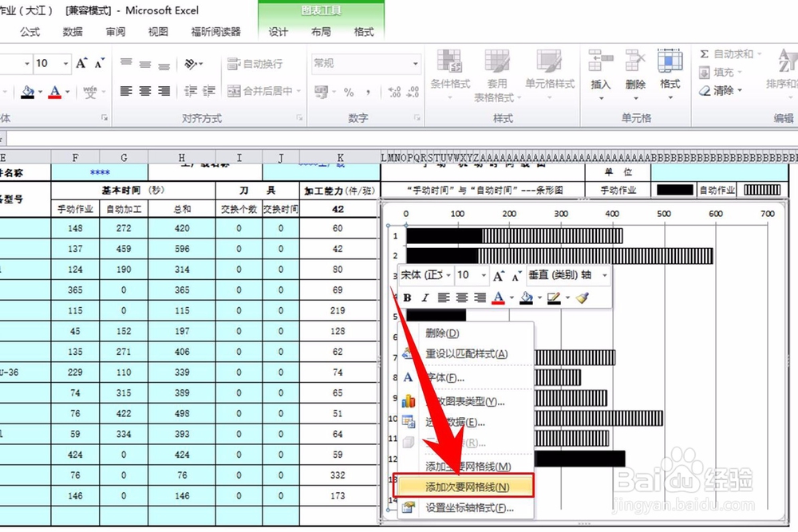Click the 对齐方式 group dialog launcher
The image size is (798, 532).
[301, 117]
